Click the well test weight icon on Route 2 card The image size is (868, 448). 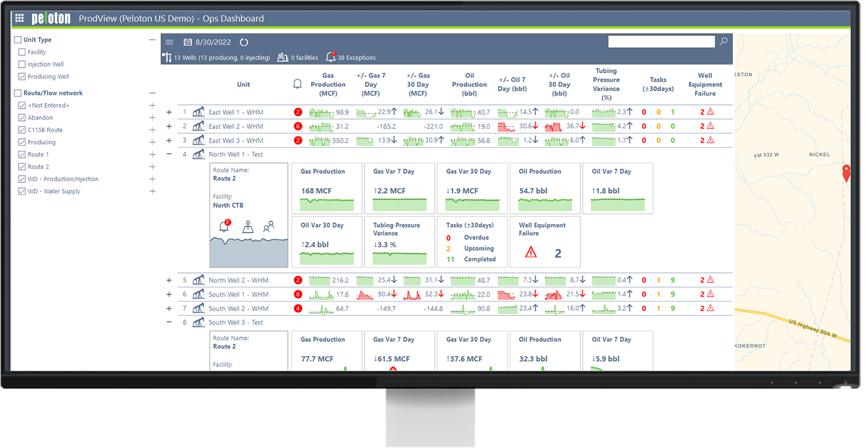point(247,226)
